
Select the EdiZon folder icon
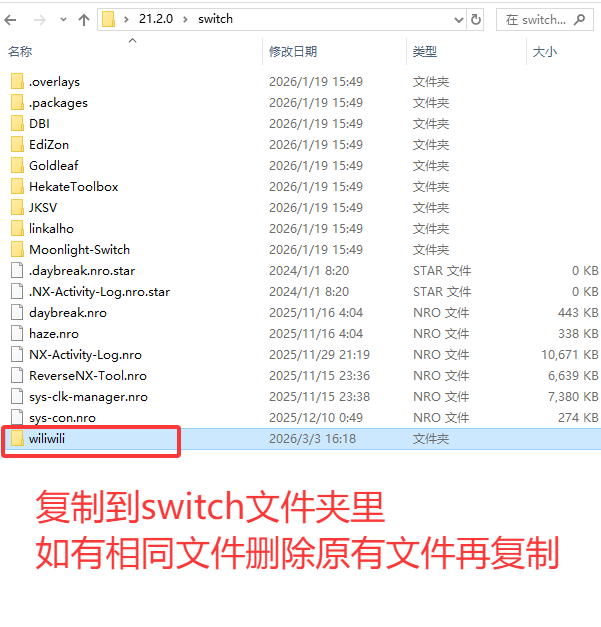pos(17,145)
